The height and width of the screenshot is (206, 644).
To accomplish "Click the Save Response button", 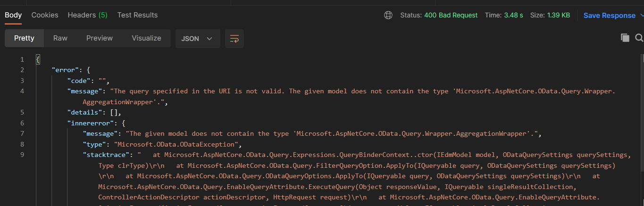I will [x=610, y=16].
